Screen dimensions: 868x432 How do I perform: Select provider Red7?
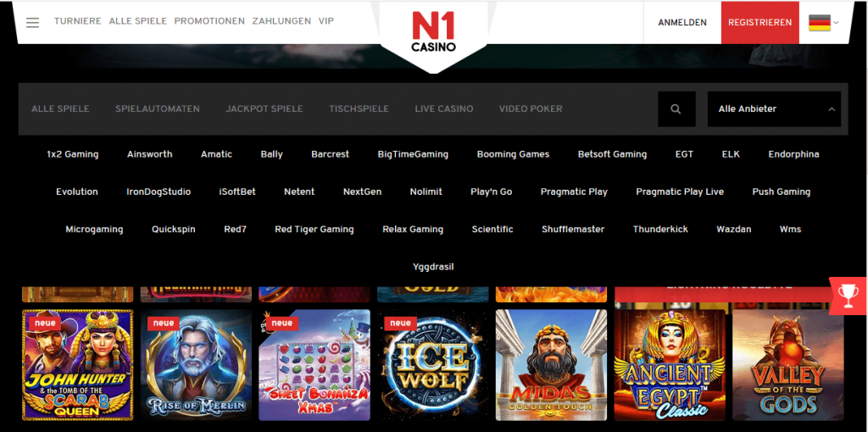236,229
